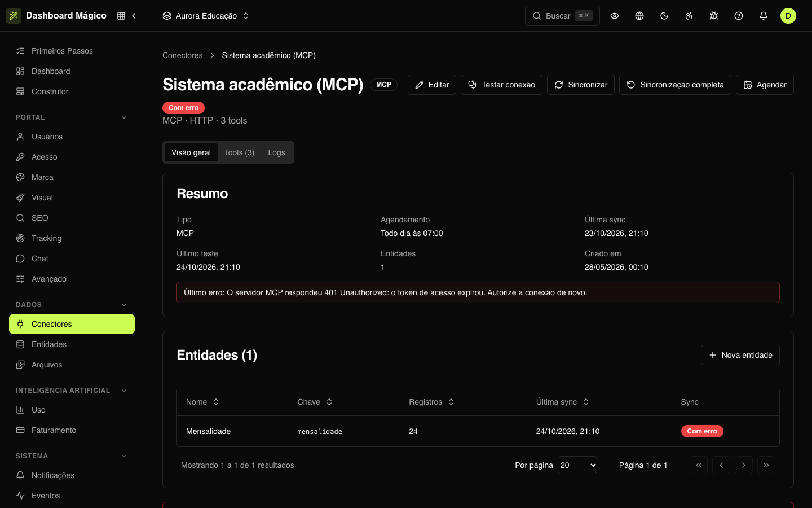
Task: Toggle dark mode moon icon
Action: (x=664, y=16)
